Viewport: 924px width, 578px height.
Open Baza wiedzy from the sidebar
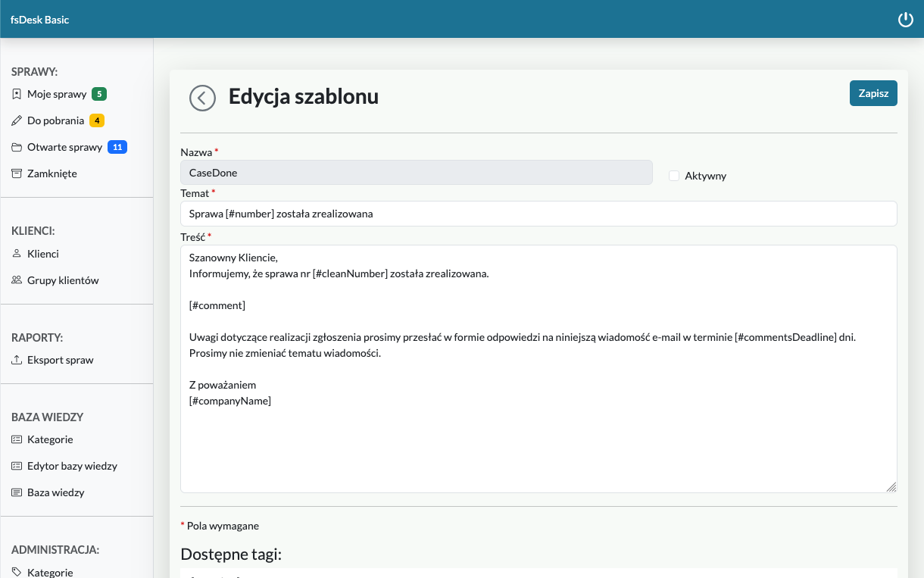55,492
